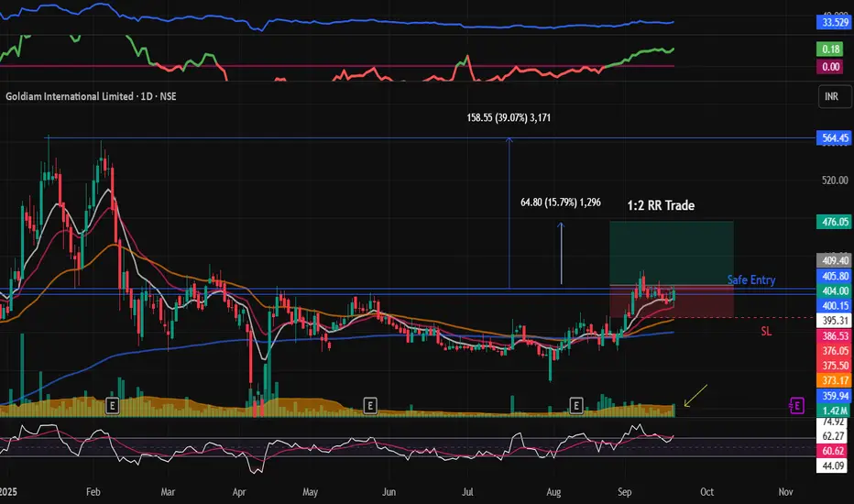Click the 0.00 baseline indicator value
Viewport: 854px width, 504px height.
tap(830, 67)
